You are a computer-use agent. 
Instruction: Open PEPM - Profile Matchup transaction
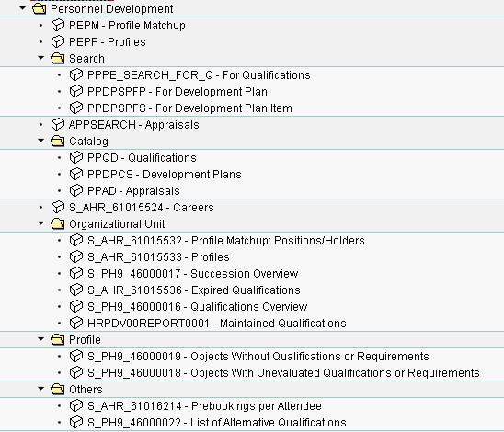click(x=127, y=26)
